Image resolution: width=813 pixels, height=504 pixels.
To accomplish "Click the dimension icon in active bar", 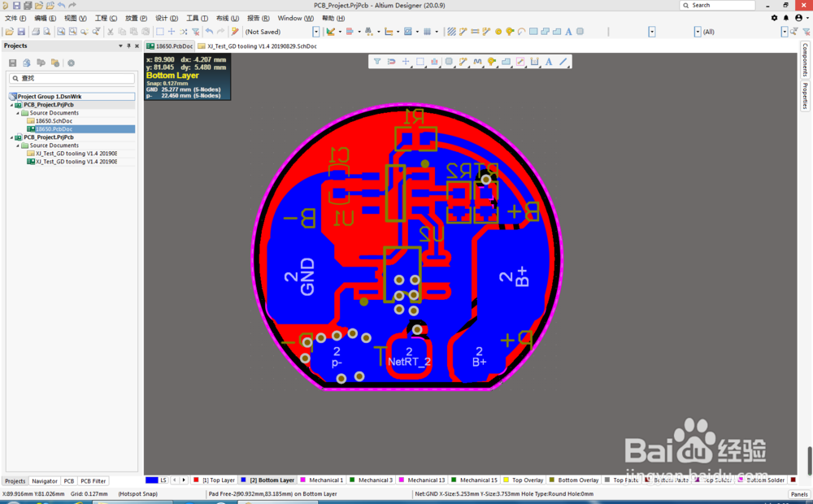I will pyautogui.click(x=535, y=62).
